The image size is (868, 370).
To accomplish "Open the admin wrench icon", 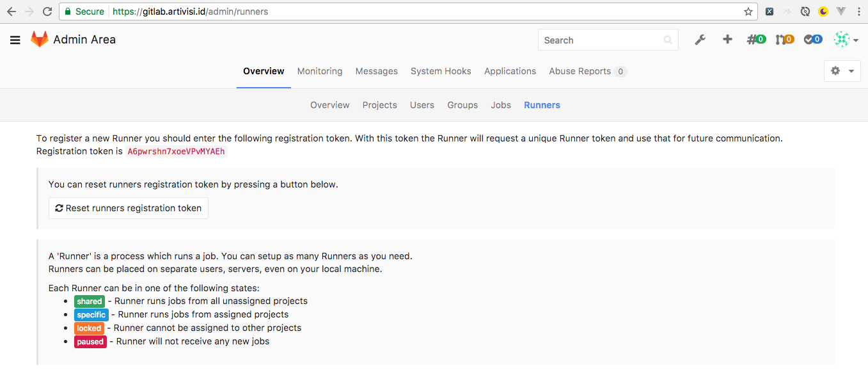I will tap(700, 40).
